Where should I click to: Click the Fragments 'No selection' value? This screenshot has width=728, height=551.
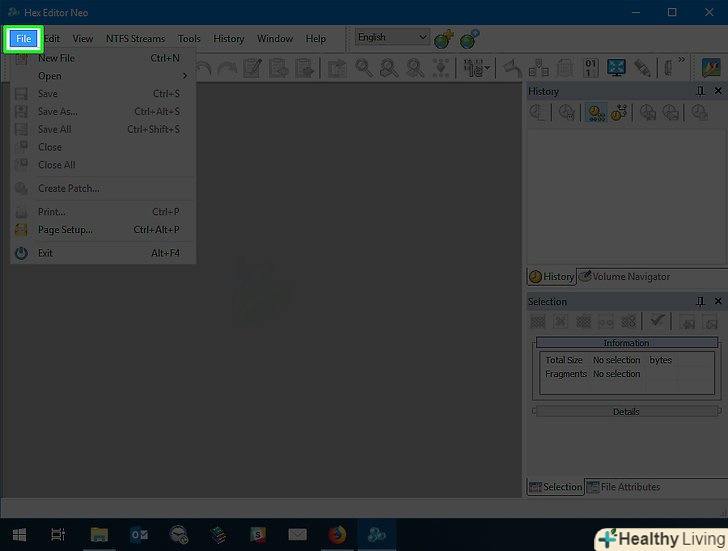(616, 374)
